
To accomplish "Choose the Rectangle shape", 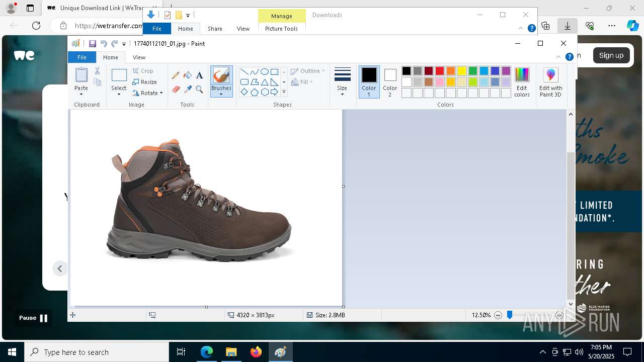I will point(274,71).
